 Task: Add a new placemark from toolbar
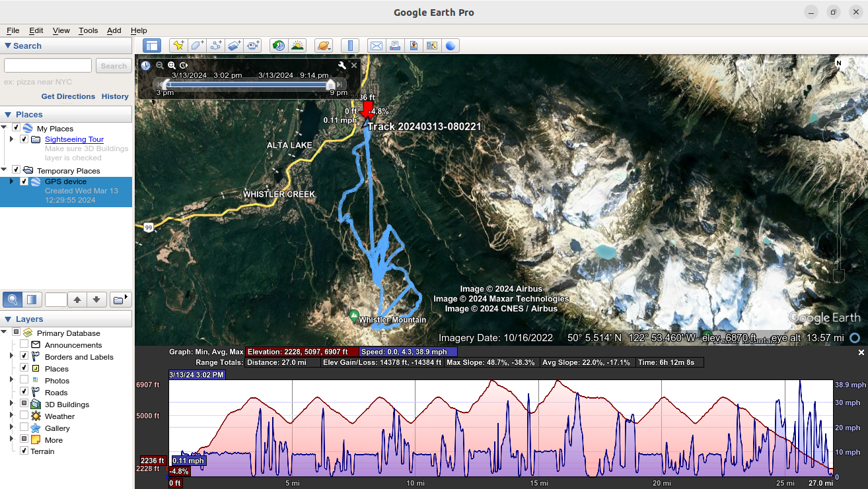(178, 46)
